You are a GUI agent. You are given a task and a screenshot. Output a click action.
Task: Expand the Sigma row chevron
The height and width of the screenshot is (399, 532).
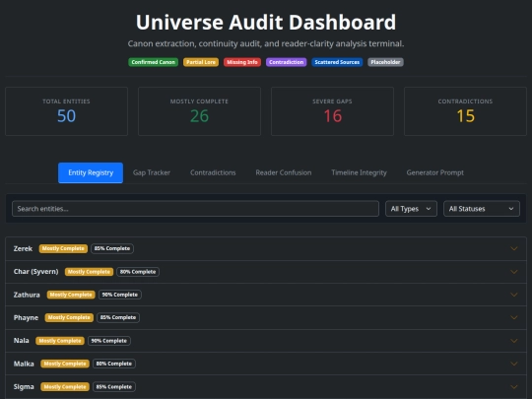pos(514,387)
